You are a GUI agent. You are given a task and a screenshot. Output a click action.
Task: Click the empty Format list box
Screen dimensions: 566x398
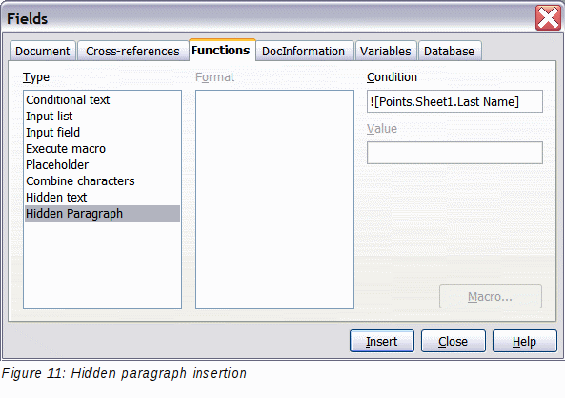tap(274, 200)
